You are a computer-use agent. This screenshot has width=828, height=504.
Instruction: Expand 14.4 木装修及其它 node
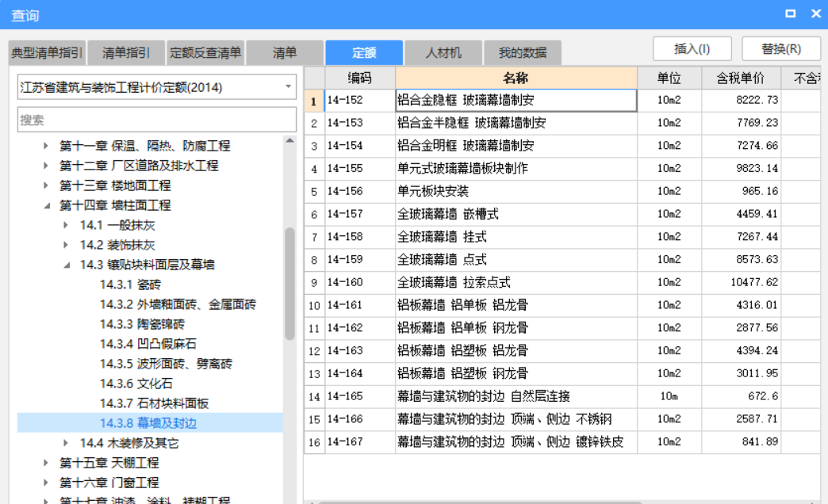[x=66, y=443]
